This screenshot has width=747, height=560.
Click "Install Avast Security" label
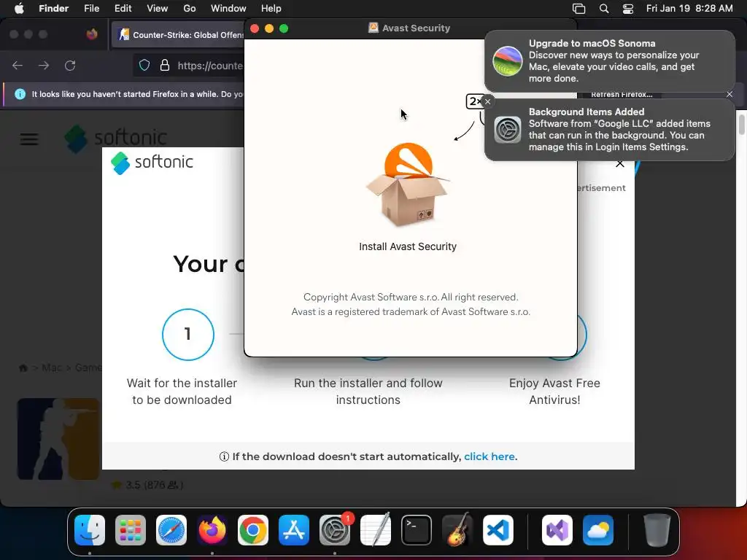pos(408,246)
